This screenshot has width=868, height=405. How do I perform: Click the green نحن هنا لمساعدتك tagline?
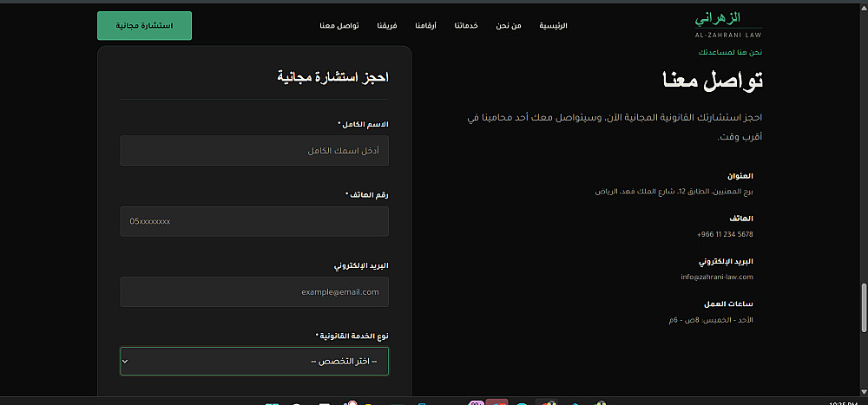pos(730,53)
